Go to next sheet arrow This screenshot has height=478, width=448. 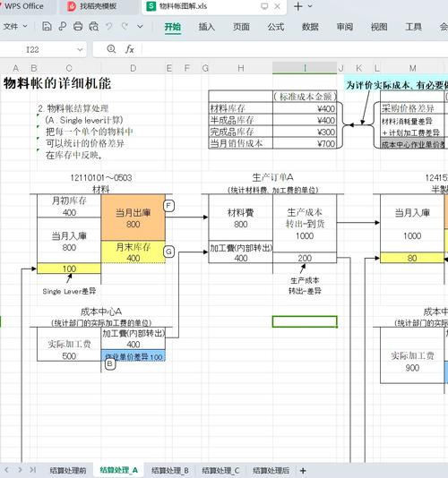click(x=20, y=470)
